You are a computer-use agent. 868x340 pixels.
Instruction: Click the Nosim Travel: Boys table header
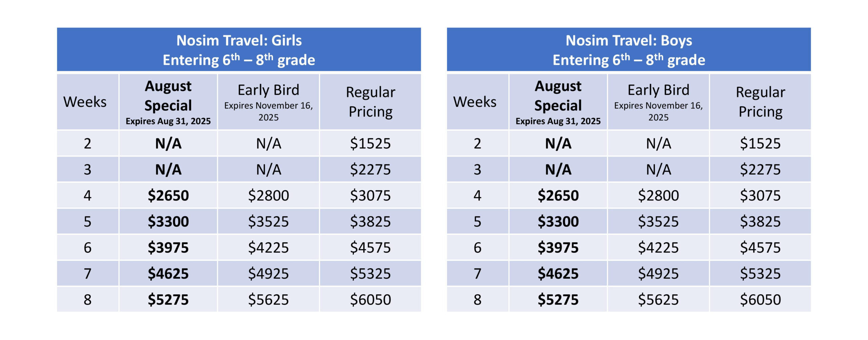coord(629,50)
